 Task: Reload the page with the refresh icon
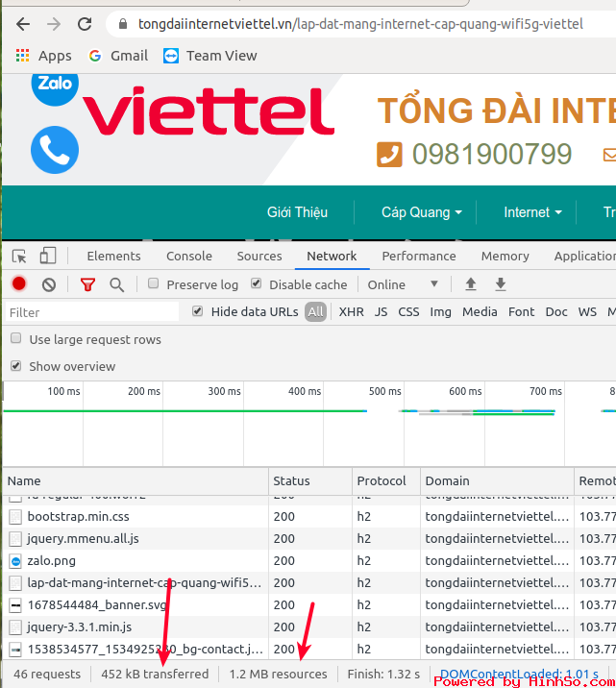click(85, 24)
